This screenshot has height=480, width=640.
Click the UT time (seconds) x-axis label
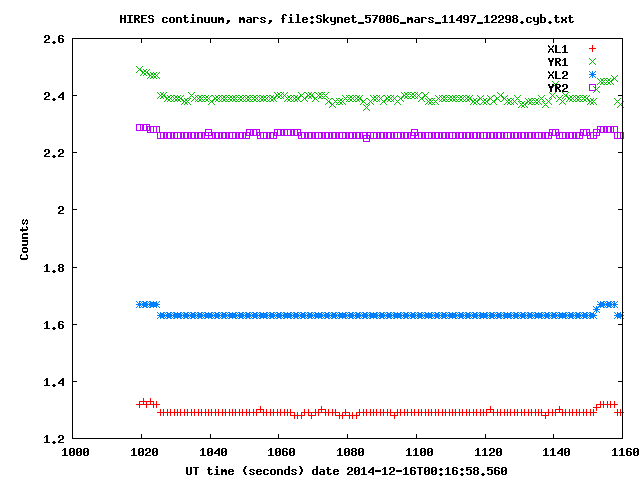[346, 471]
